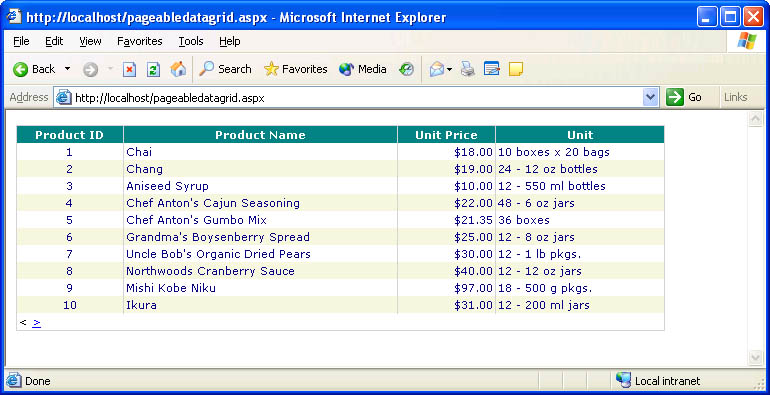
Task: Open the View menu
Action: (90, 41)
